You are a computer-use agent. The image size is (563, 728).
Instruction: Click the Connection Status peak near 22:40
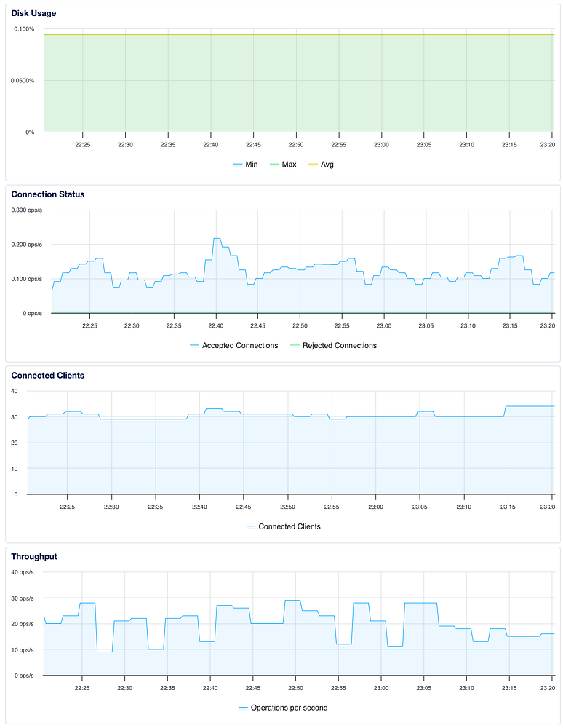pyautogui.click(x=217, y=238)
